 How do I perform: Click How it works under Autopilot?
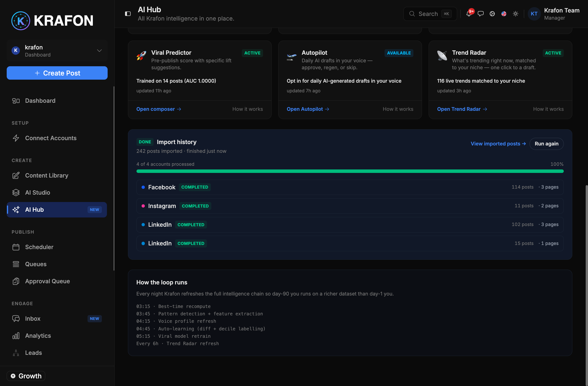coord(398,109)
